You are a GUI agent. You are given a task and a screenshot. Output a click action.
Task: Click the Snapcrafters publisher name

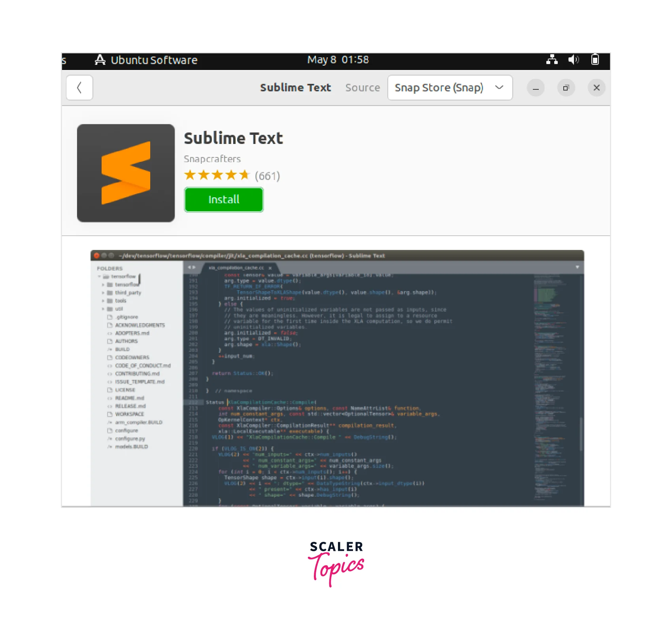point(212,159)
